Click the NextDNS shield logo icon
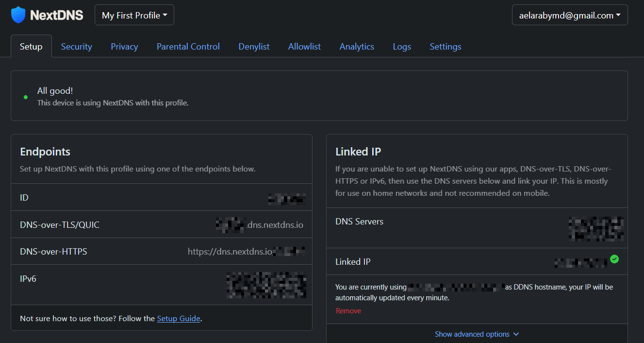 tap(18, 15)
